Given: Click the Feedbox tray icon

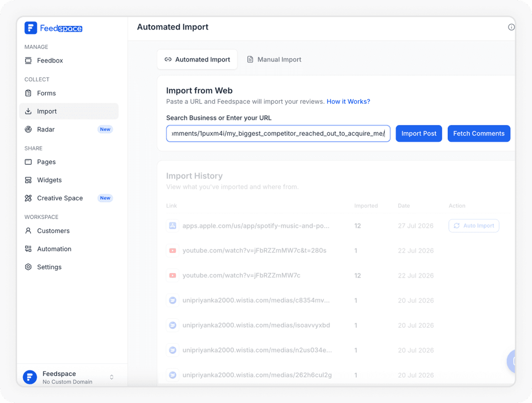Looking at the screenshot, I should [x=28, y=61].
